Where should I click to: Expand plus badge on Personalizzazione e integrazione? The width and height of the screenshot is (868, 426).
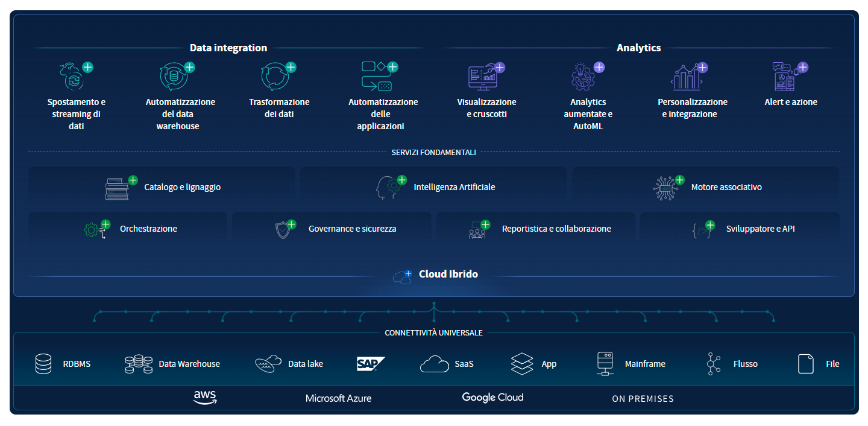pyautogui.click(x=703, y=67)
